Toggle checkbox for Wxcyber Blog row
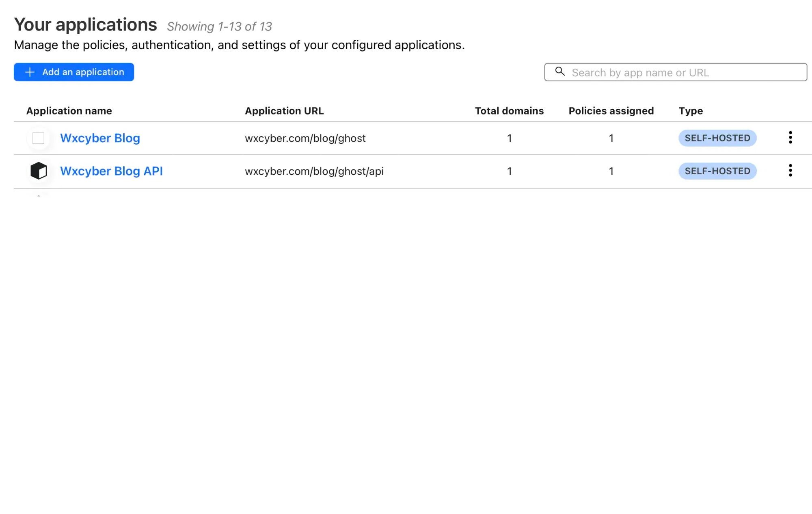This screenshot has width=812, height=514. click(39, 138)
